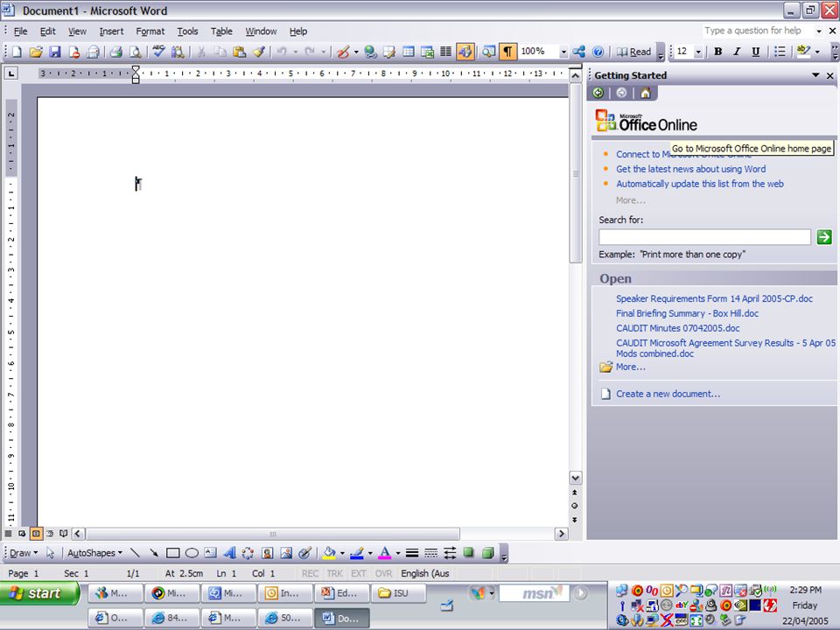Insert Excel worksheet icon

(x=427, y=52)
